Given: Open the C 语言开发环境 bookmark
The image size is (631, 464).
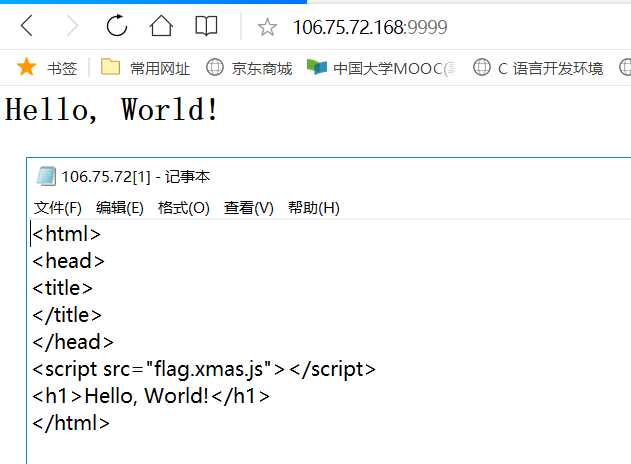Looking at the screenshot, I should [538, 68].
